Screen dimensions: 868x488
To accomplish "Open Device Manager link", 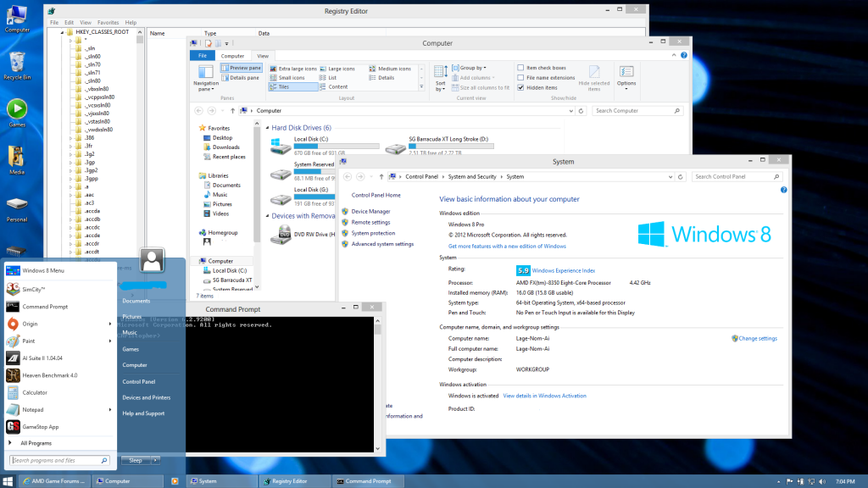I will pyautogui.click(x=370, y=211).
